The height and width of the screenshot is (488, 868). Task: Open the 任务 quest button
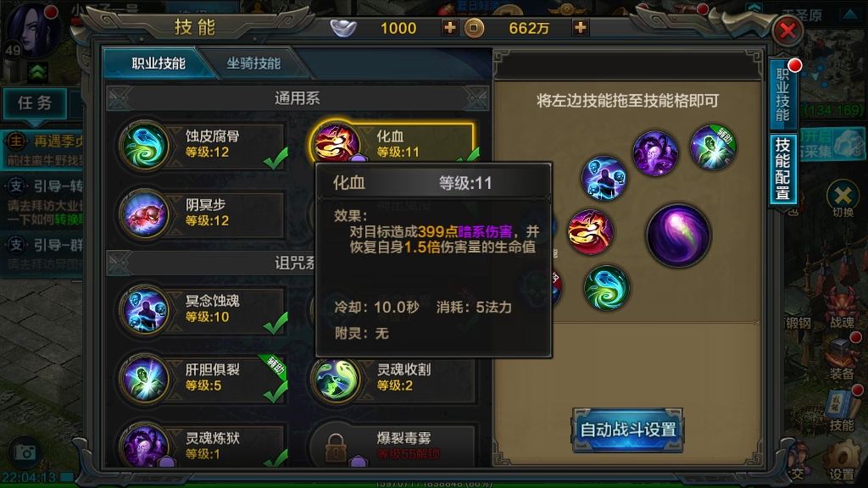(x=35, y=103)
